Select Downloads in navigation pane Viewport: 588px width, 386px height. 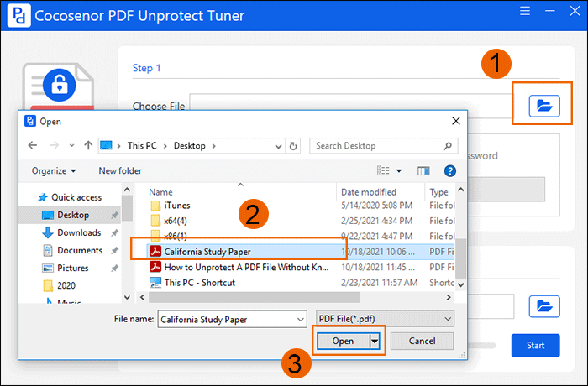pos(71,232)
